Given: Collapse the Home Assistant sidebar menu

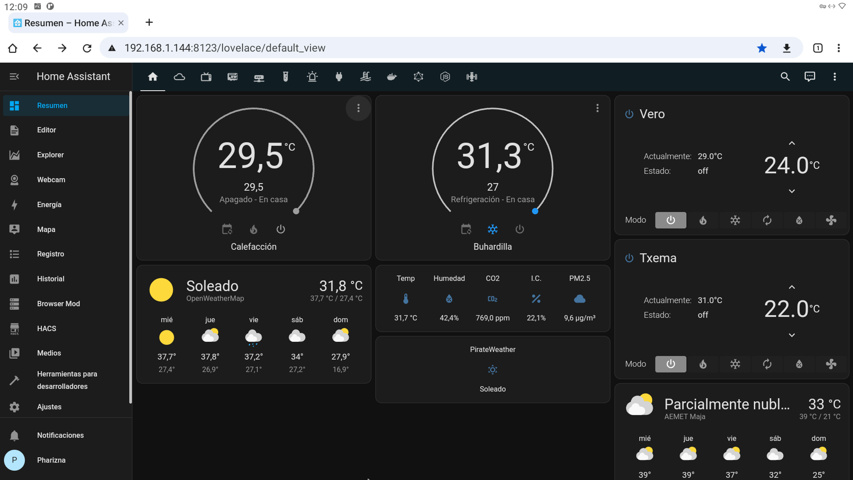Looking at the screenshot, I should pos(14,77).
